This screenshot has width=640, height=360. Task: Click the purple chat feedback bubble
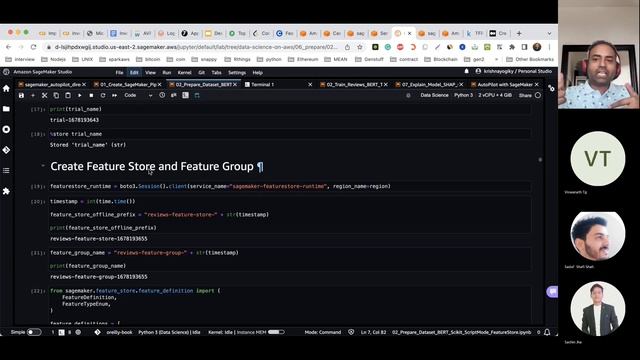tap(552, 291)
